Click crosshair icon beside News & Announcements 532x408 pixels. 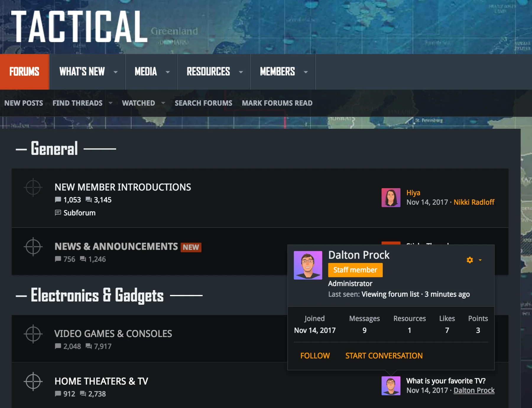[x=33, y=246]
